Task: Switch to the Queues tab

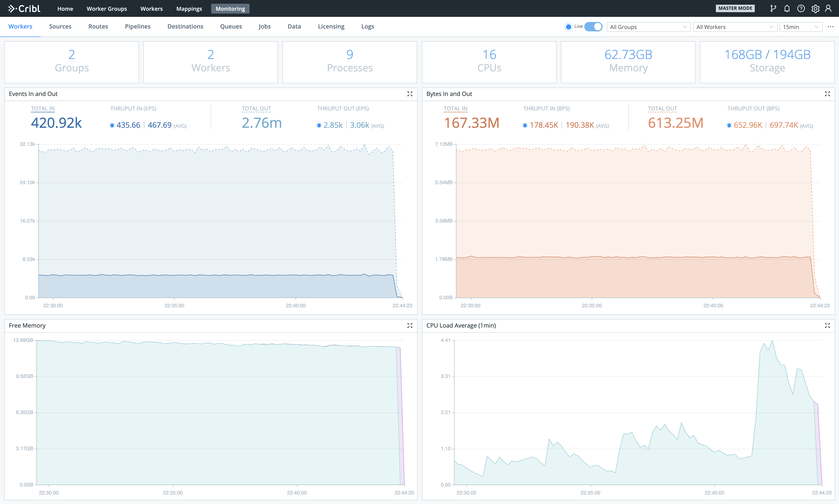Action: coord(231,26)
